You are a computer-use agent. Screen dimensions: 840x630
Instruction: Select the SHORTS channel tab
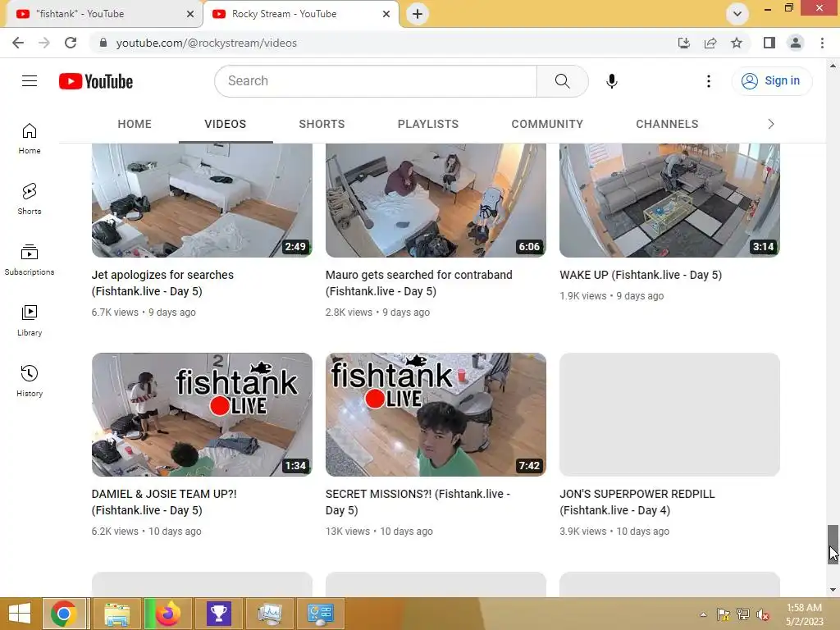point(322,124)
